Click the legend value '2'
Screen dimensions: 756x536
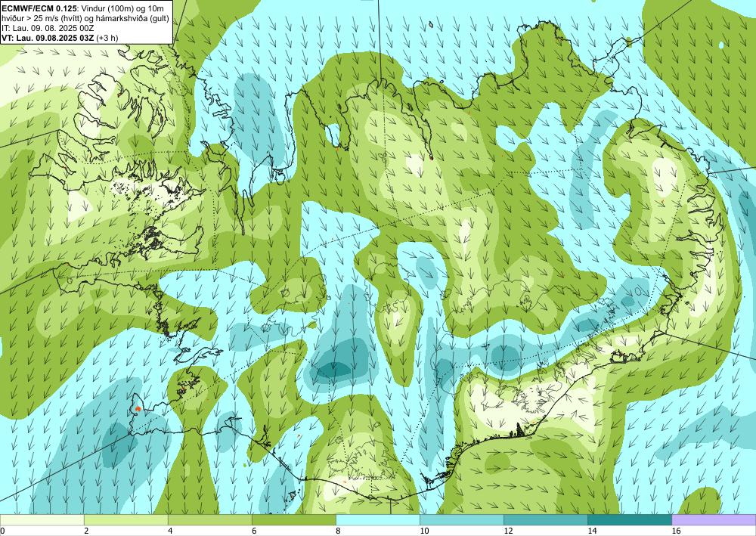tap(86, 531)
